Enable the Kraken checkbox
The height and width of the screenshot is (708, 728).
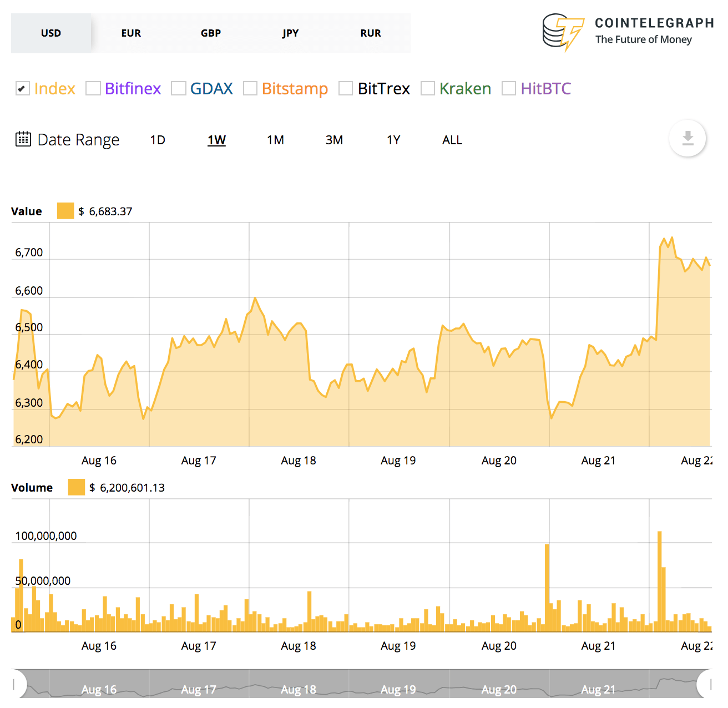pyautogui.click(x=428, y=88)
